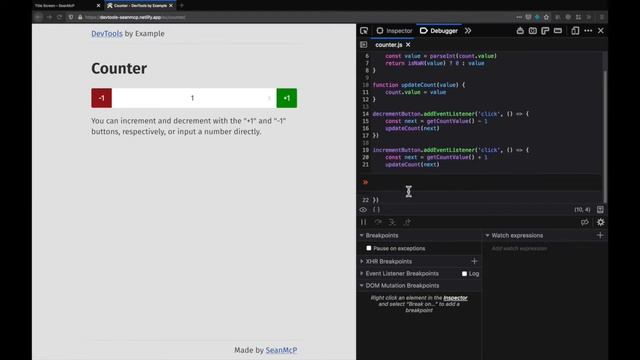This screenshot has height=360, width=640.
Task: Click the counter number input field
Action: click(x=194, y=98)
